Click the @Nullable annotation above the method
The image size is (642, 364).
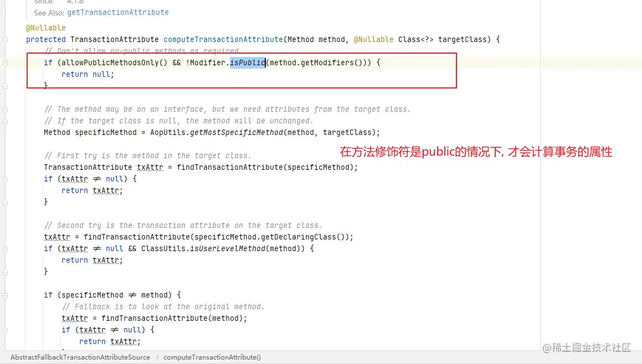pyautogui.click(x=45, y=28)
